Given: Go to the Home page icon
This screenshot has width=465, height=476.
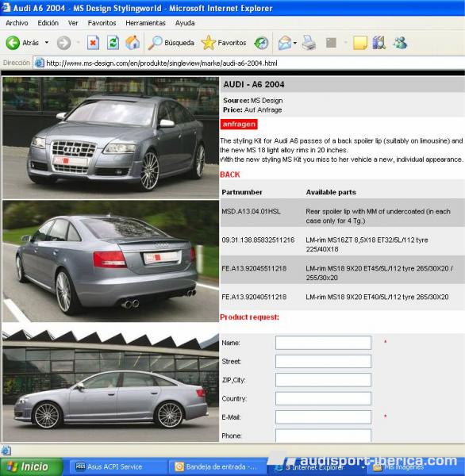Looking at the screenshot, I should (x=133, y=43).
